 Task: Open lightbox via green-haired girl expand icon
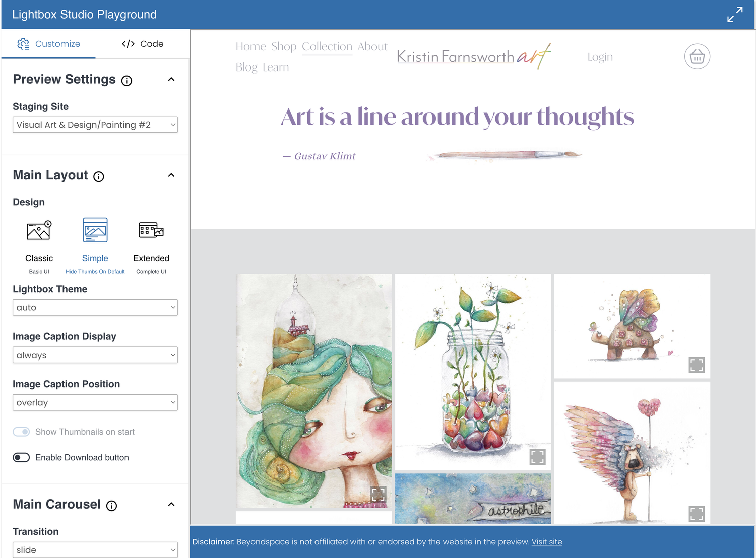click(378, 494)
